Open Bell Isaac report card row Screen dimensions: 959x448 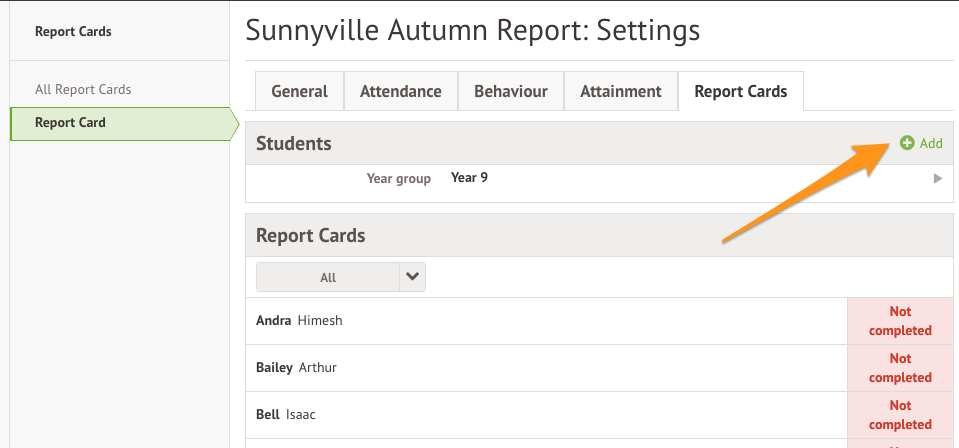coord(546,415)
